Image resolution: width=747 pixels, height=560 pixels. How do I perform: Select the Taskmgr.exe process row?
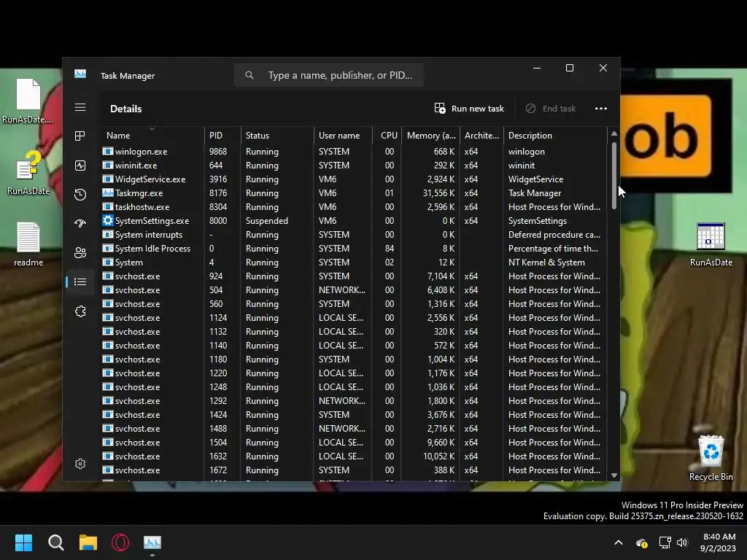(354, 192)
